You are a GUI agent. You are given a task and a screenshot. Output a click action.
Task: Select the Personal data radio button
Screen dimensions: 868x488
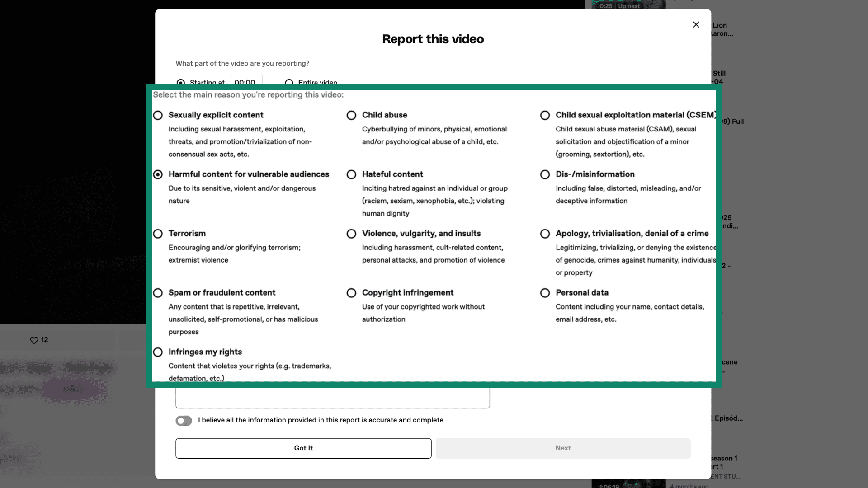coord(545,293)
